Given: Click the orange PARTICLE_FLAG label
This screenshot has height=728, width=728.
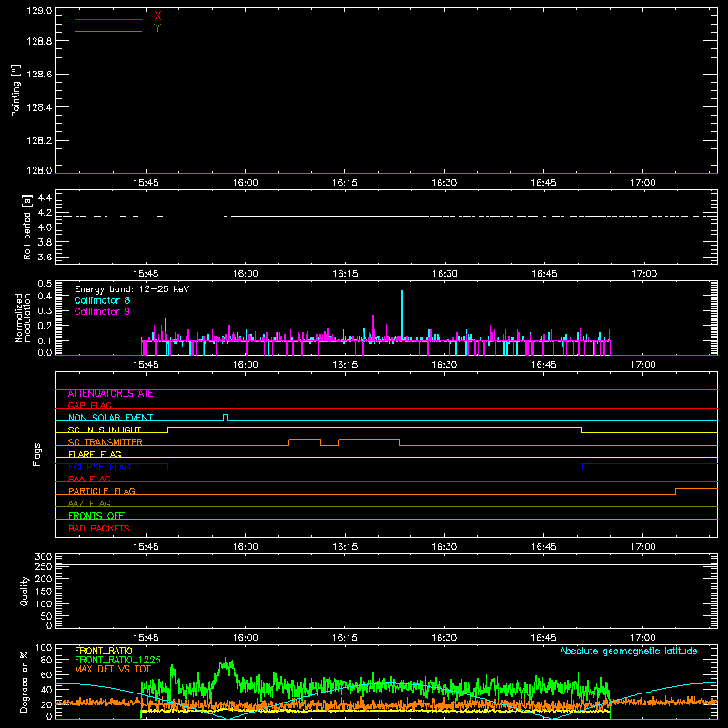Looking at the screenshot, I should coord(102,491).
